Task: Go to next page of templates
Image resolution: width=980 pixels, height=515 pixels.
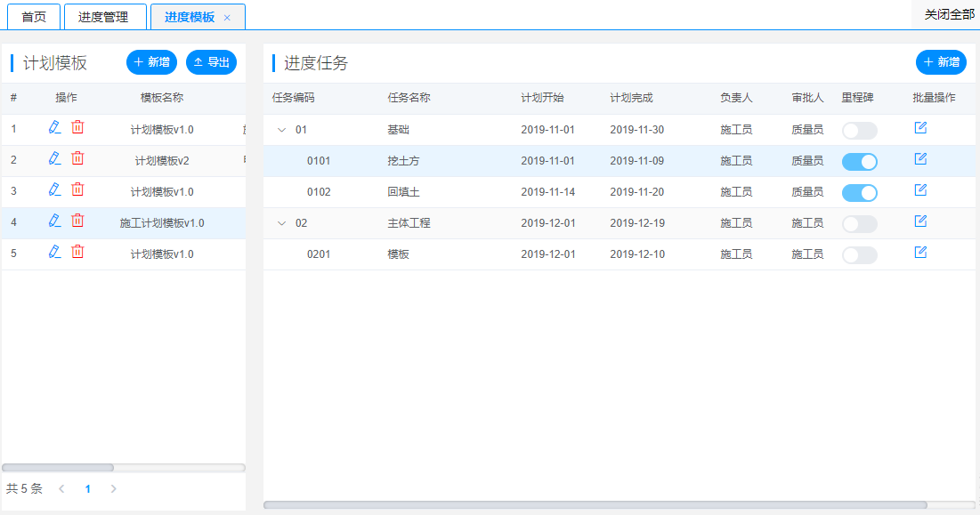Action: point(113,489)
